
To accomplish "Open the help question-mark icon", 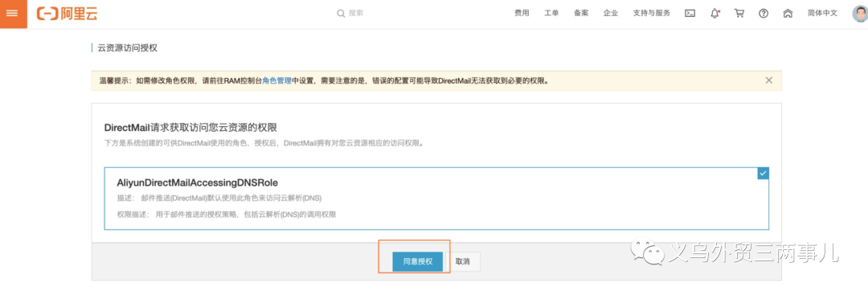I will point(764,14).
